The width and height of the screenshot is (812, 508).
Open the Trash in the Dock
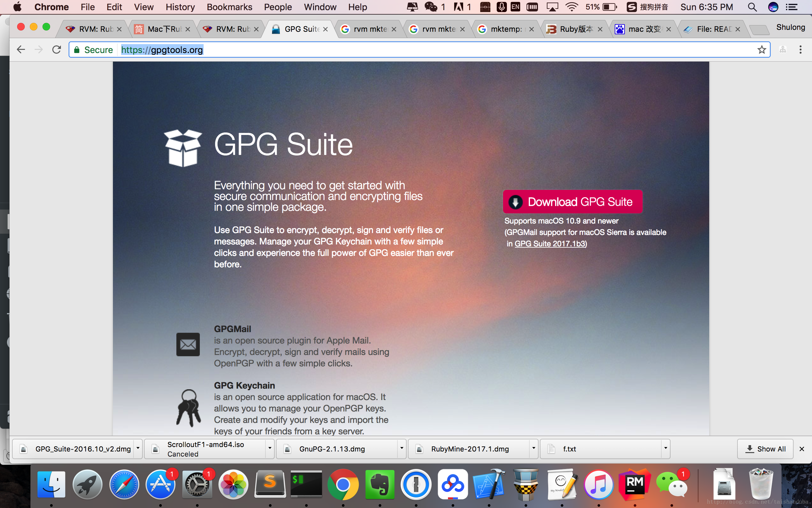coord(761,484)
